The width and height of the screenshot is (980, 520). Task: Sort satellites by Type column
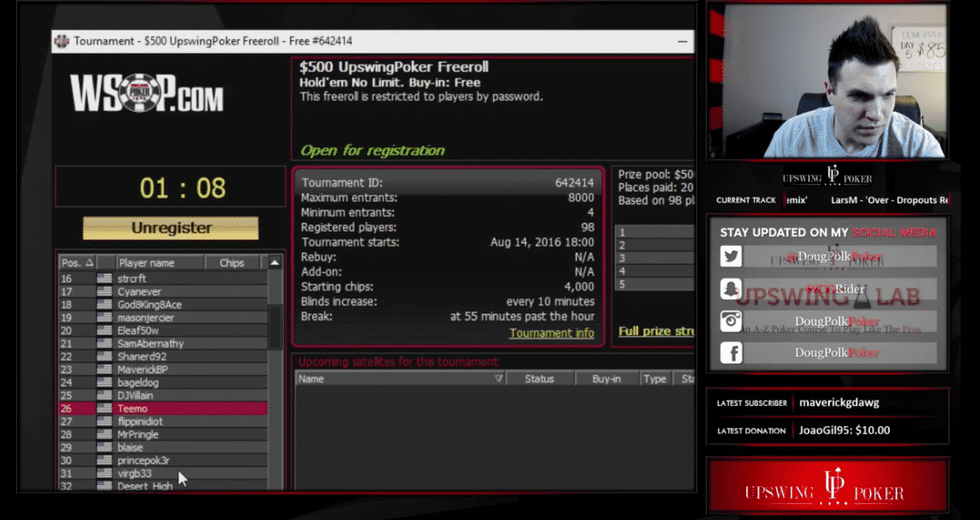tap(654, 379)
